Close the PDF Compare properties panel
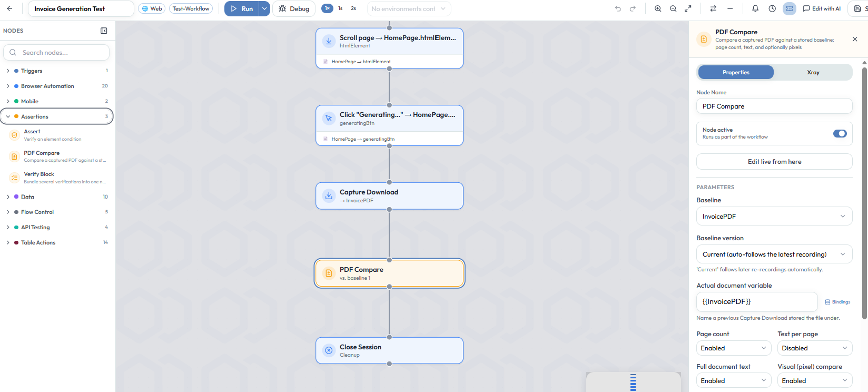Viewport: 868px width, 392px height. [x=855, y=39]
